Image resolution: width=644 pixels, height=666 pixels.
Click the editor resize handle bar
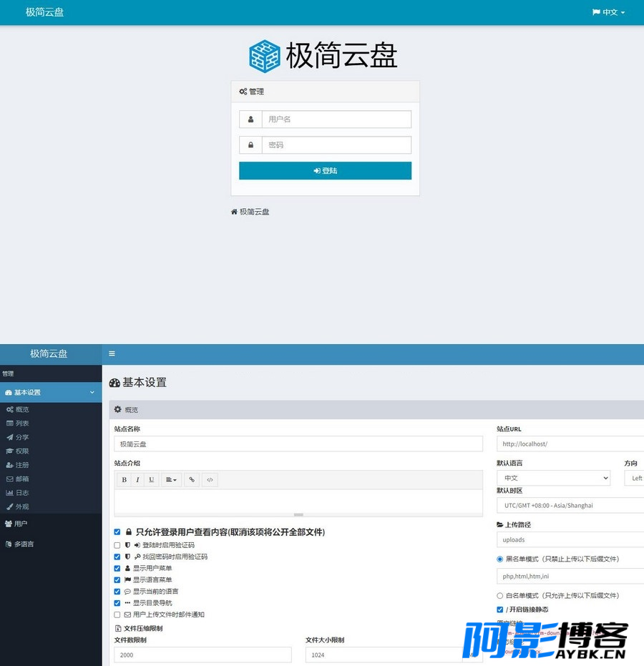298,514
